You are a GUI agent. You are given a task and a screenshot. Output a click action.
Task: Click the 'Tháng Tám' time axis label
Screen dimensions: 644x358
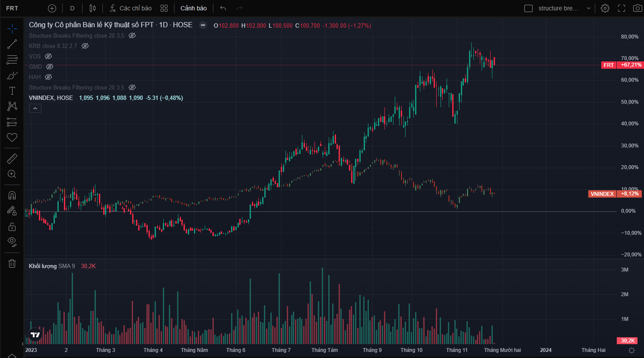click(x=325, y=350)
